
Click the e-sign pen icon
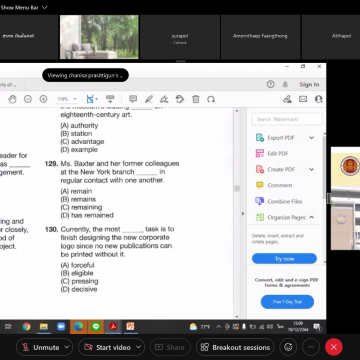point(287,99)
